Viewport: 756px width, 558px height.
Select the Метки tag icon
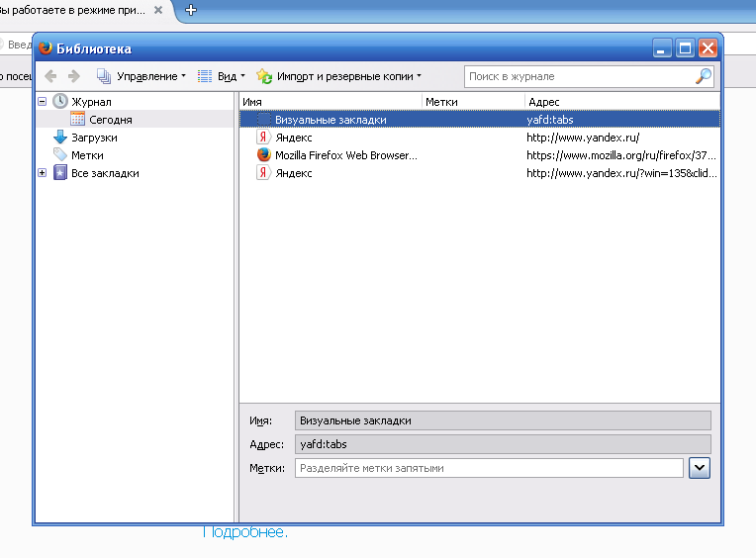(60, 154)
